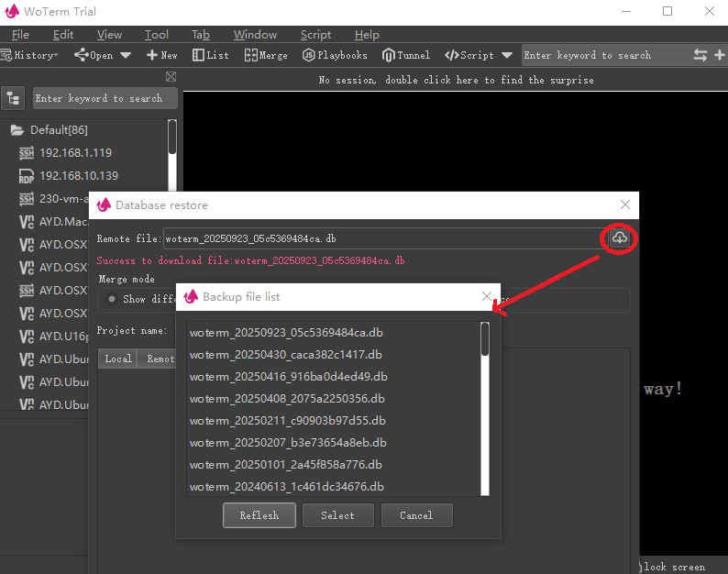Click the List view toolbar icon
728x574 pixels.
[x=211, y=55]
